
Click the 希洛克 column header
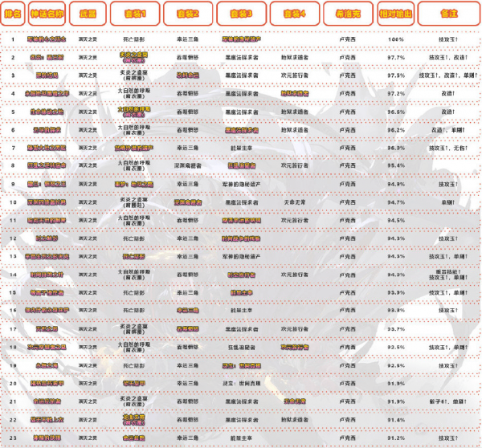pos(349,14)
